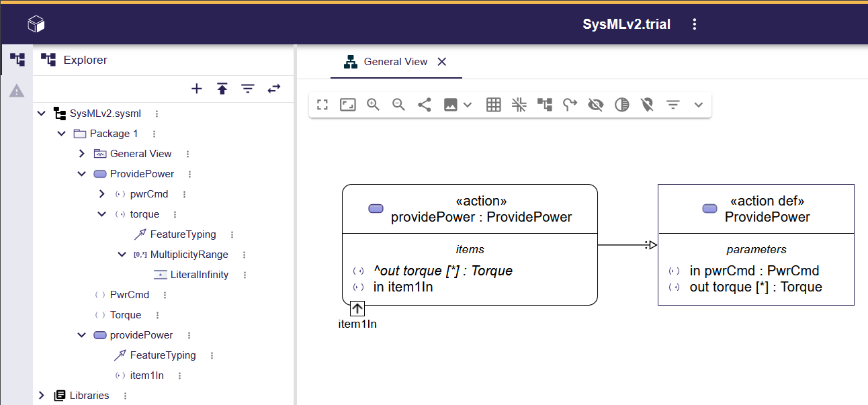The width and height of the screenshot is (868, 405).
Task: Click the share diagram icon
Action: pos(425,105)
